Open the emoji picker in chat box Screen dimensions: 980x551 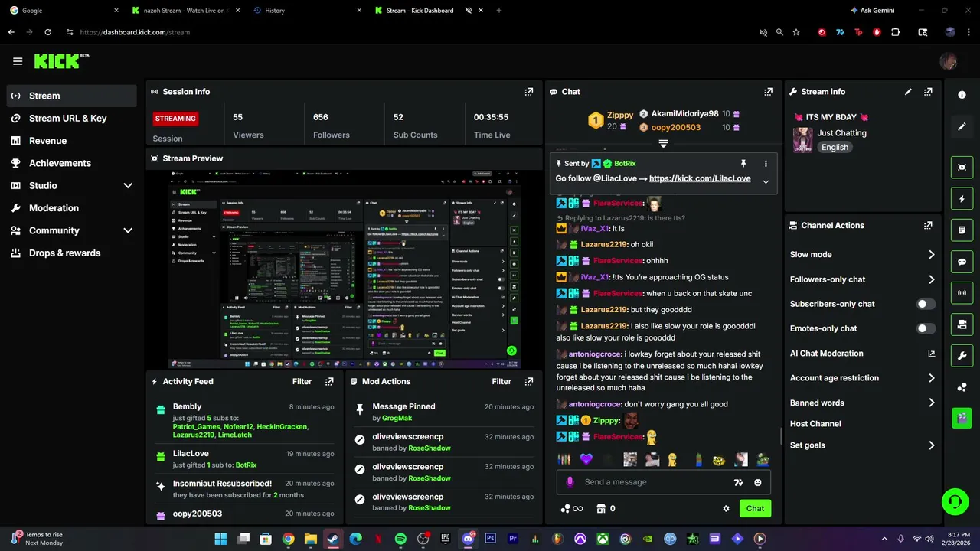point(758,482)
